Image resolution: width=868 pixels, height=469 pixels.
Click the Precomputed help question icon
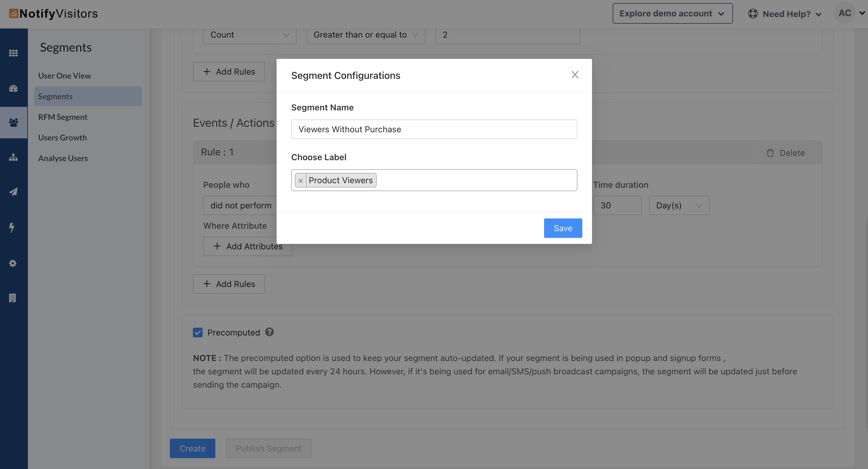[269, 332]
